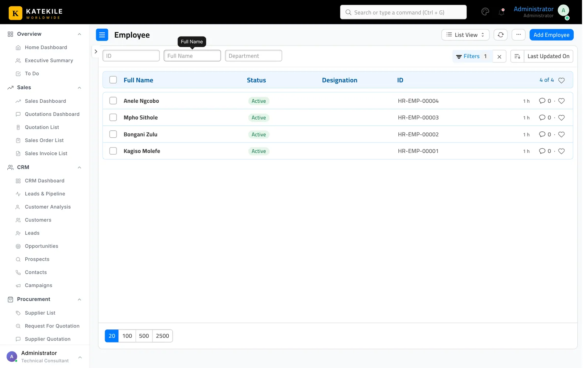Screen dimensions: 588x368
Task: Collapse the Sales sidebar section
Action: (79, 88)
